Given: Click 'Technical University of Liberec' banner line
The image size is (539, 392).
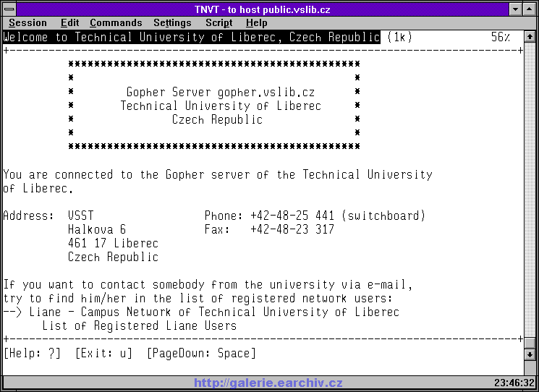Looking at the screenshot, I should tap(221, 106).
